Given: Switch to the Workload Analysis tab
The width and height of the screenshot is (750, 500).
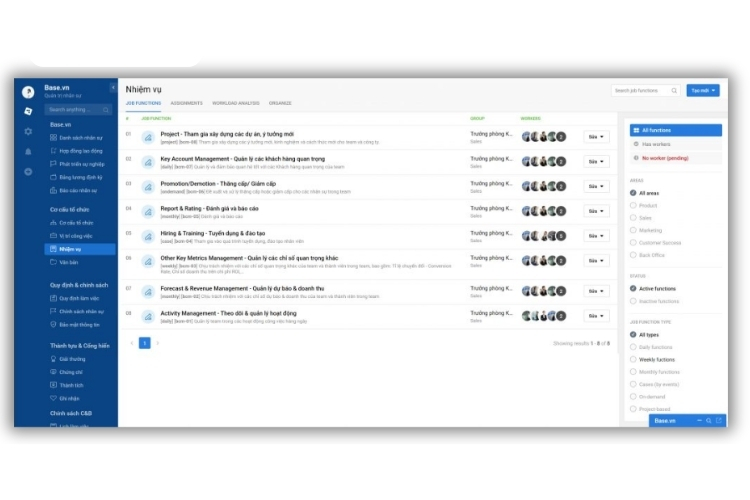Looking at the screenshot, I should (x=235, y=103).
